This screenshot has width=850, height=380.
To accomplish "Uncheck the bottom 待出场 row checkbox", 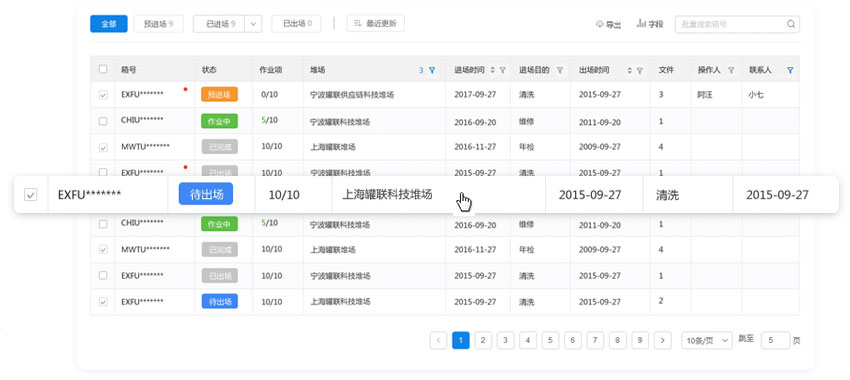I will coord(103,302).
